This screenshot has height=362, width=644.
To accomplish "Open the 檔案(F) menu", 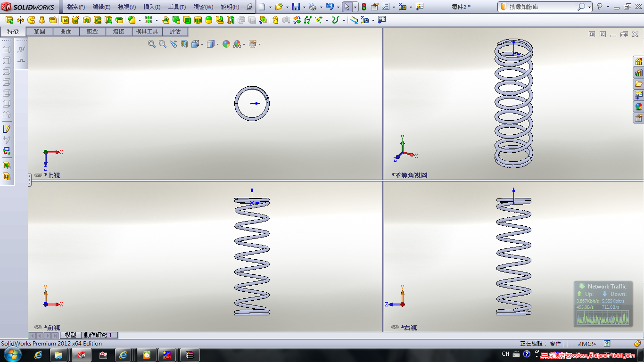I will 76,7.
